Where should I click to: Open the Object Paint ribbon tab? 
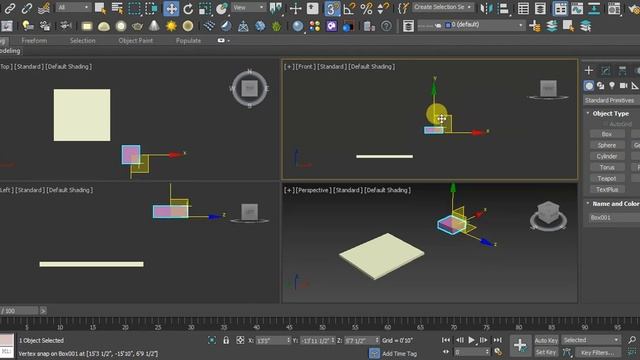point(136,40)
